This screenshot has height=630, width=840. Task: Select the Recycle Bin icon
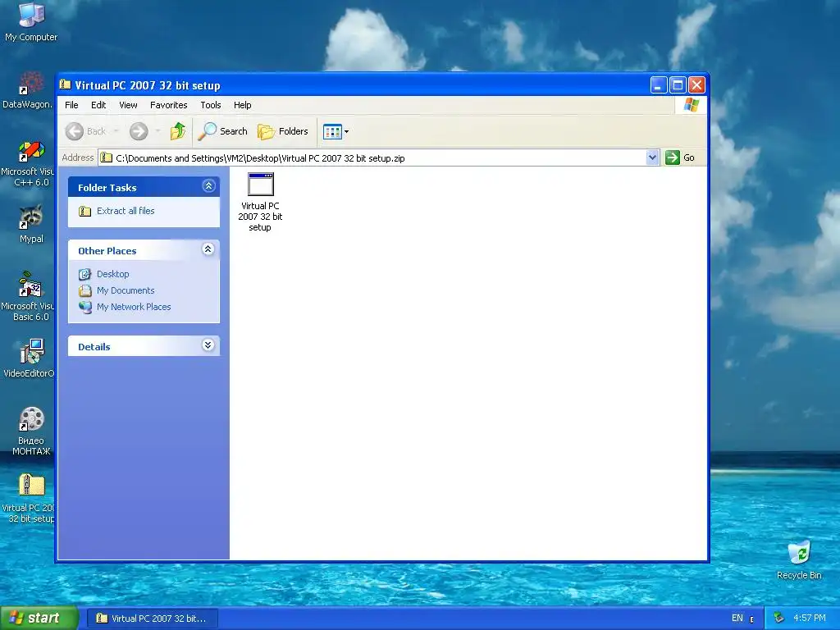pos(799,559)
